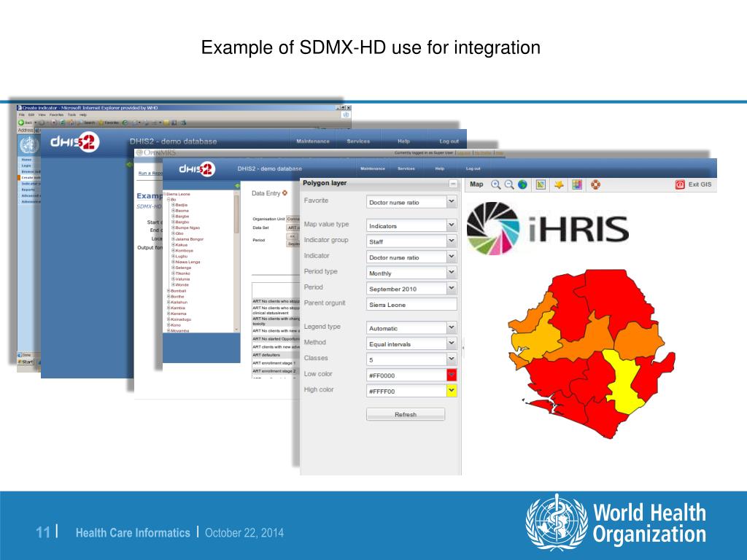The image size is (747, 560).
Task: Select Niawa Lenga in org unit tree
Action: click(x=187, y=262)
